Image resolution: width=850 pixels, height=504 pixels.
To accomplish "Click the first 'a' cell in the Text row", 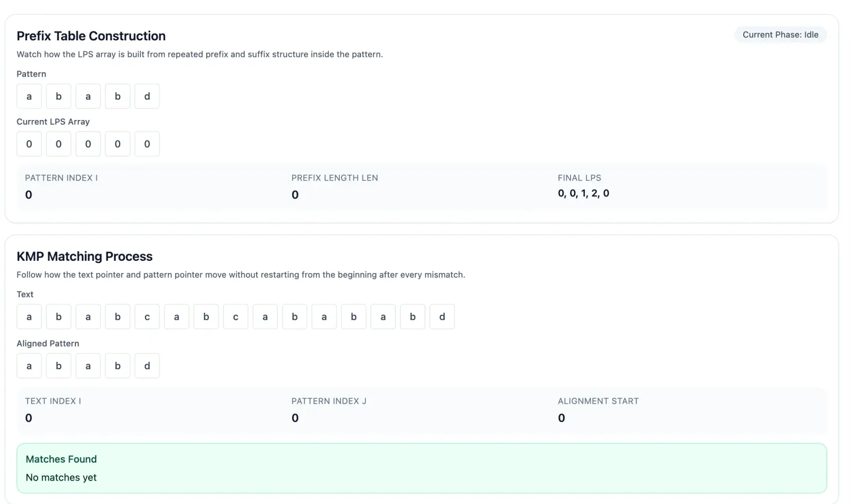I will 29,317.
